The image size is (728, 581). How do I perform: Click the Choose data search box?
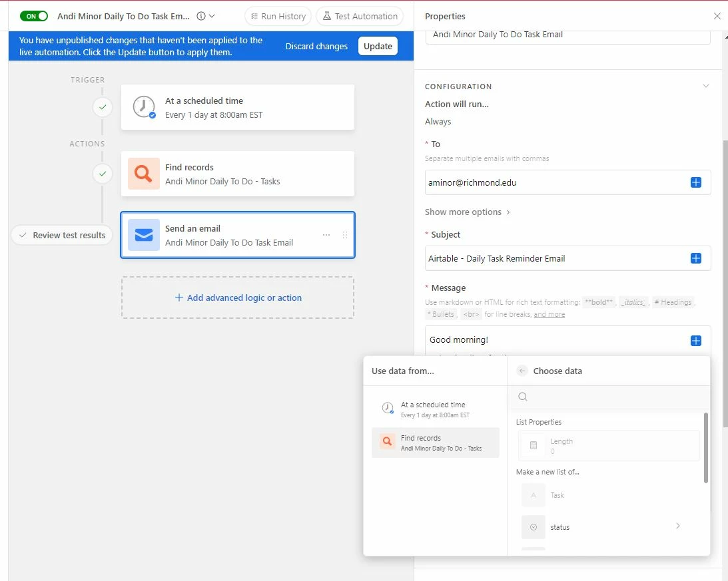click(x=609, y=397)
